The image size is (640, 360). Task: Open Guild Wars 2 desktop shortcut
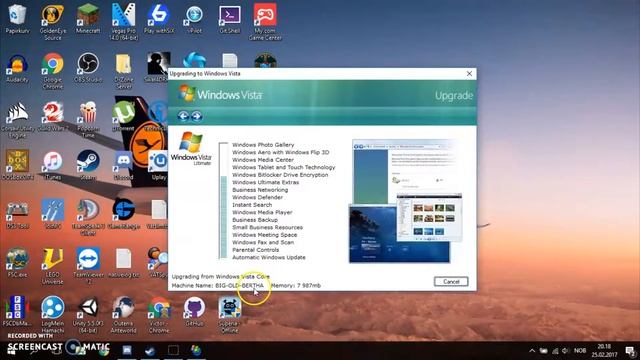point(53,117)
